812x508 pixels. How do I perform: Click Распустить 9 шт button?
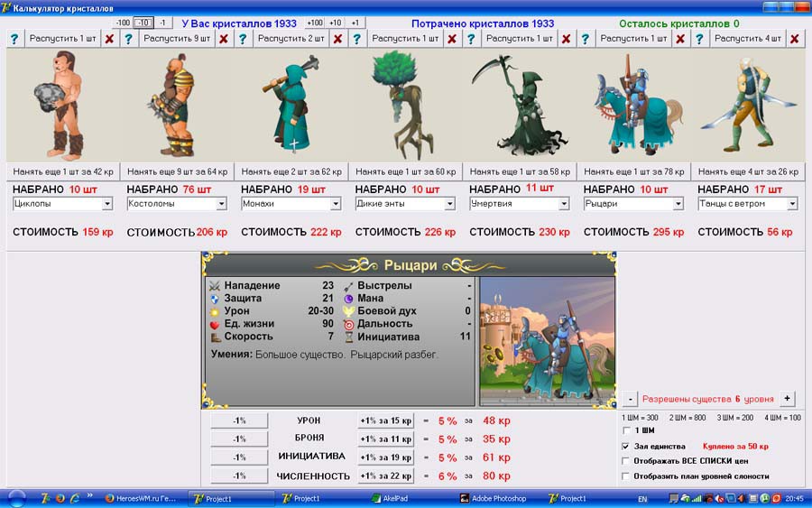point(177,39)
